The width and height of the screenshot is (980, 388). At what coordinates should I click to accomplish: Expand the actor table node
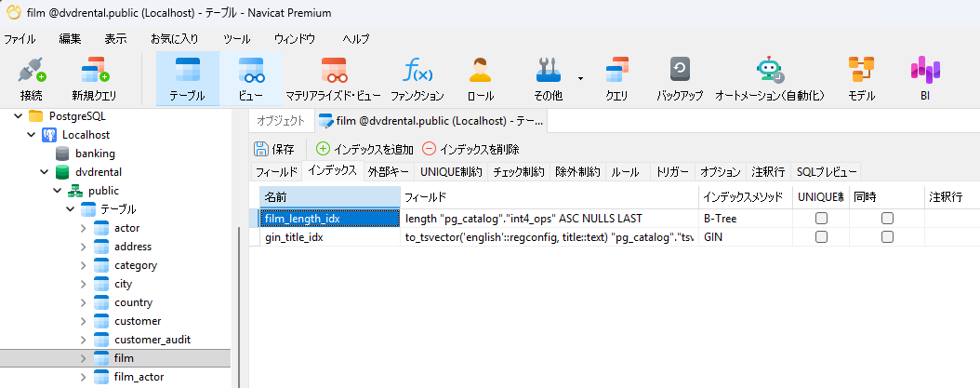pos(83,228)
